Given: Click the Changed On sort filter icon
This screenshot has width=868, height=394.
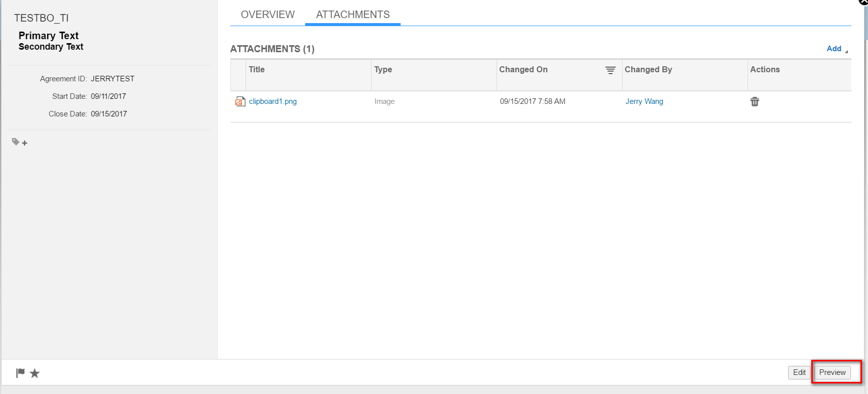Looking at the screenshot, I should pos(610,70).
